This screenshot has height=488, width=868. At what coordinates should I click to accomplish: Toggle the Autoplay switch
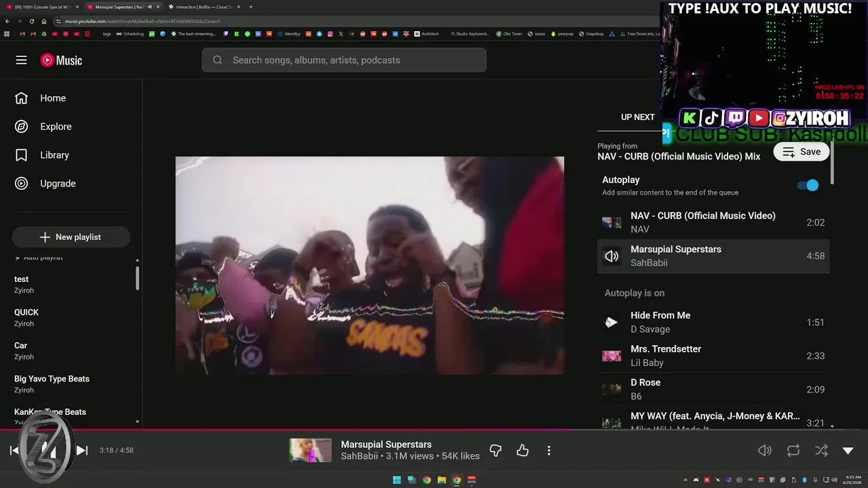point(808,185)
